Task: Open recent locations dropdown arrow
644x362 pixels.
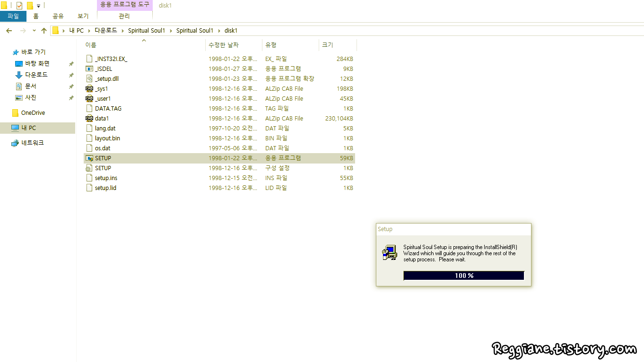Action: coord(34,31)
